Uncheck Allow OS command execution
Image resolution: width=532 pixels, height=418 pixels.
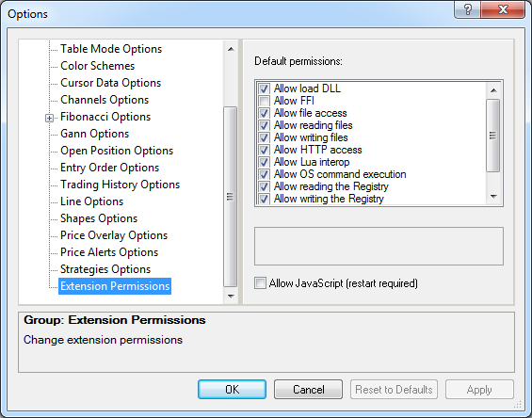[264, 174]
